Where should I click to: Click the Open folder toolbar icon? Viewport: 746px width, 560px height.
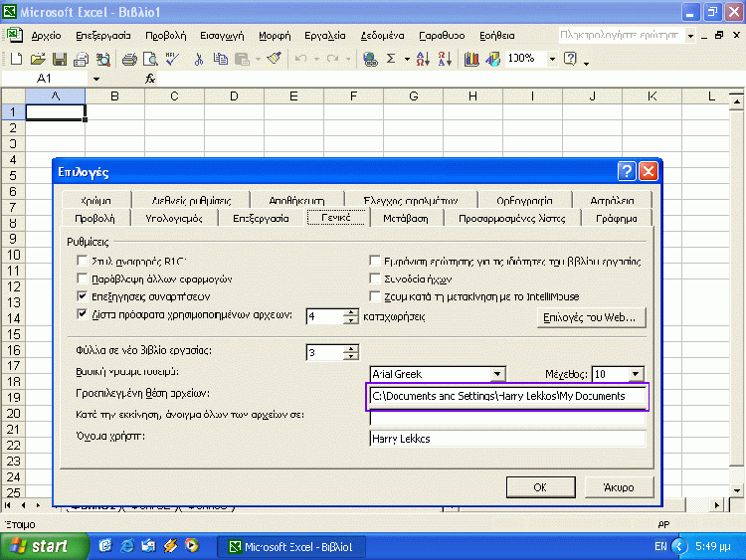[38, 59]
